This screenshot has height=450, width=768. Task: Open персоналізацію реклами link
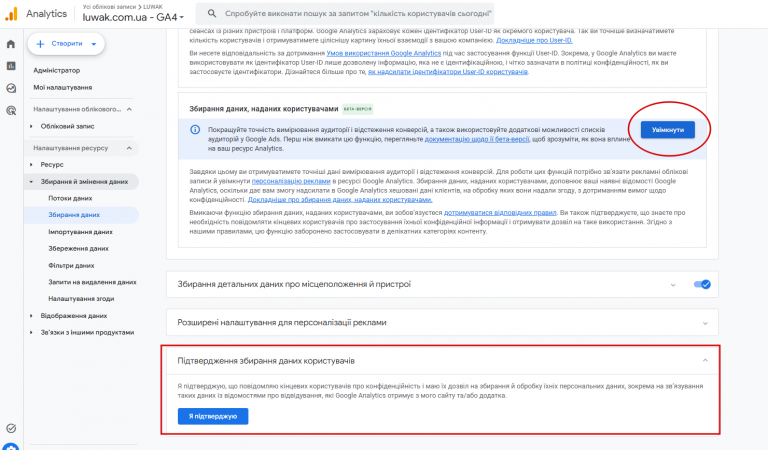pos(291,181)
